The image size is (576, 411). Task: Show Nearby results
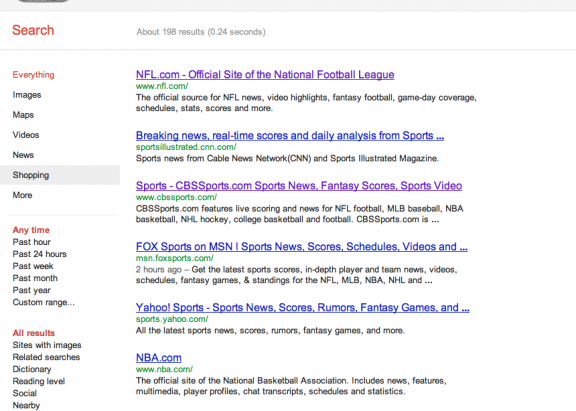(26, 405)
